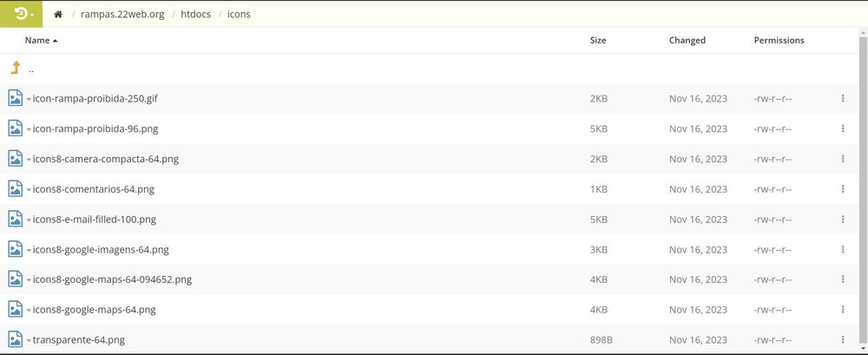The height and width of the screenshot is (355, 868).
Task: Go to htdocs folder in breadcrumb
Action: click(x=196, y=15)
